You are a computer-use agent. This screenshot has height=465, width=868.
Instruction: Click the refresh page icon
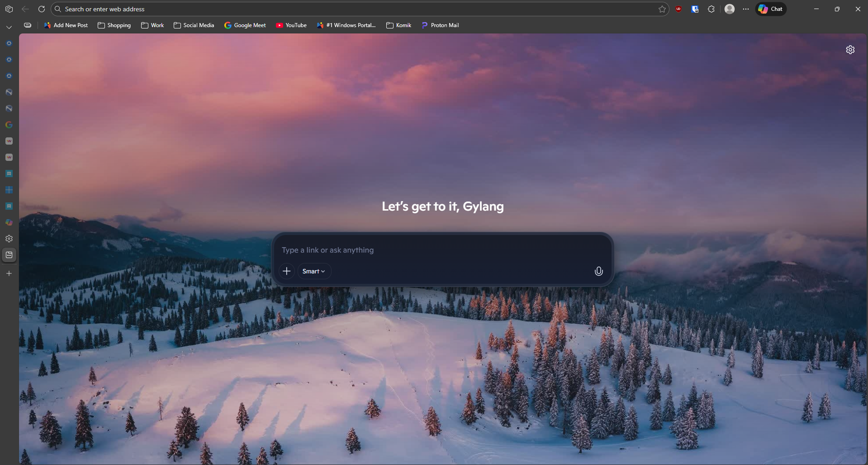point(42,9)
